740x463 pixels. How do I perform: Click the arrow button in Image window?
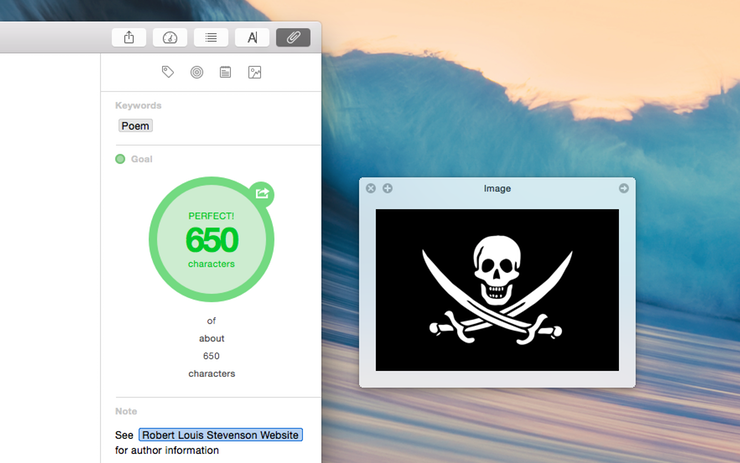[x=624, y=188]
